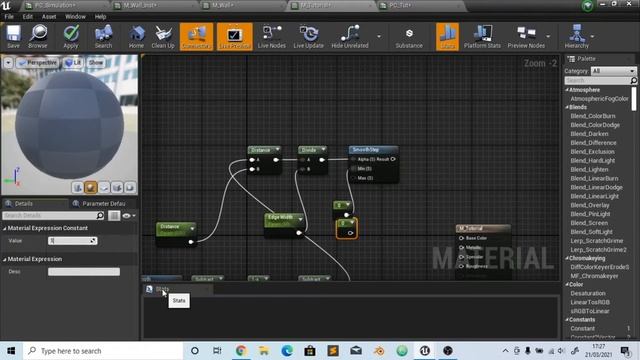Image resolution: width=640 pixels, height=360 pixels.
Task: Open the Hierarchy dropdown arrow
Action: [592, 36]
